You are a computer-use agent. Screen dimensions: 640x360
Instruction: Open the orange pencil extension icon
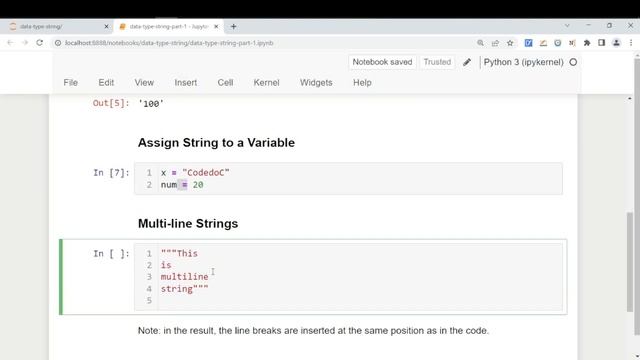point(543,43)
